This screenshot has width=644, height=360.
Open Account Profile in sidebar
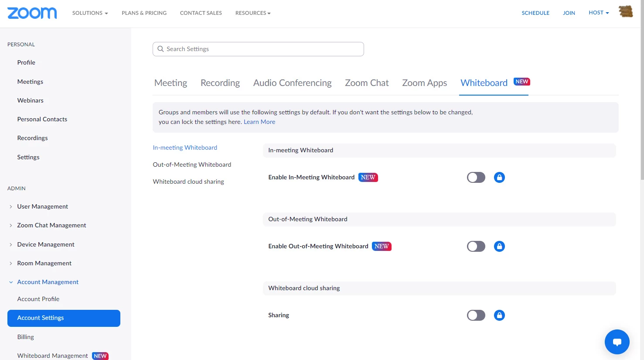pyautogui.click(x=38, y=299)
